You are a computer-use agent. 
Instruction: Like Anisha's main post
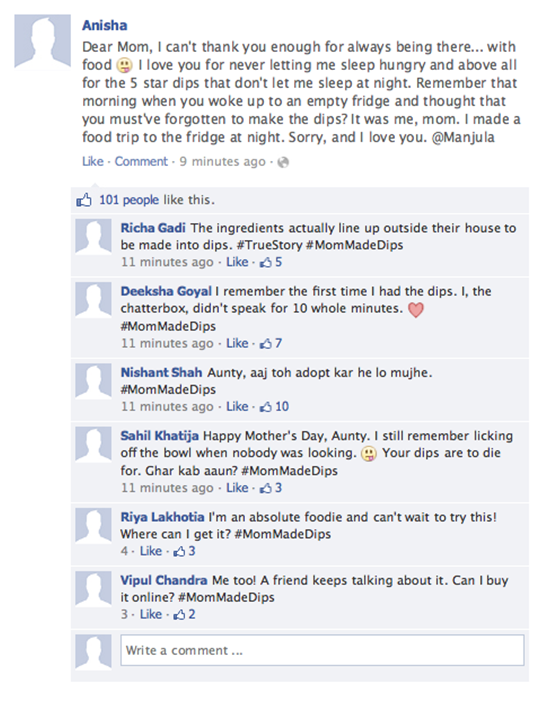93,161
